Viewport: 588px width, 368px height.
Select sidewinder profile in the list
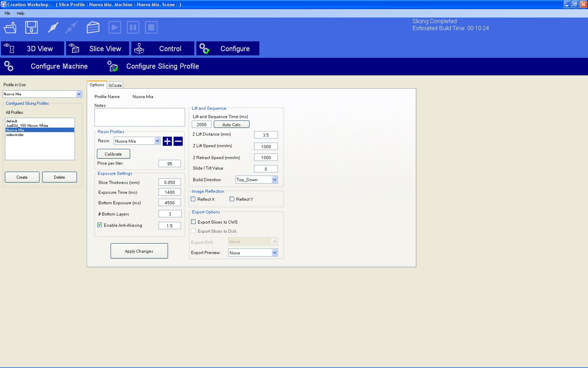coord(15,135)
